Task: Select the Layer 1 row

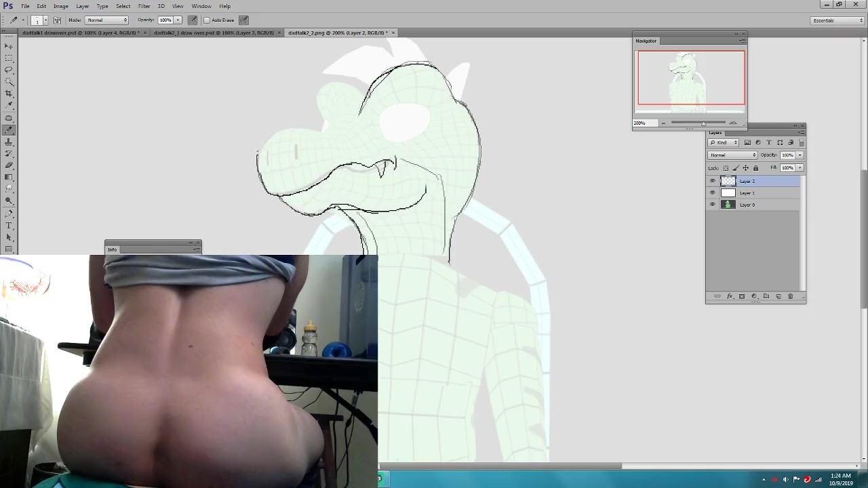Action: pos(753,193)
